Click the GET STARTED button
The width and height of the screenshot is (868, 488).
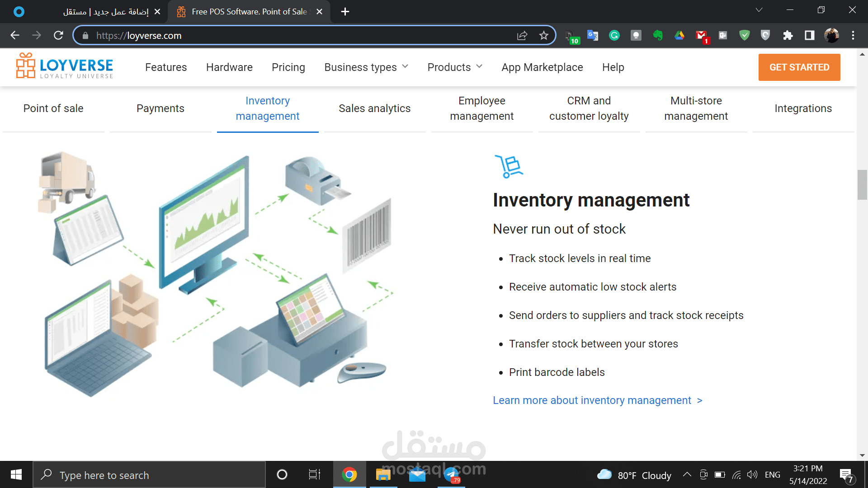[799, 67]
